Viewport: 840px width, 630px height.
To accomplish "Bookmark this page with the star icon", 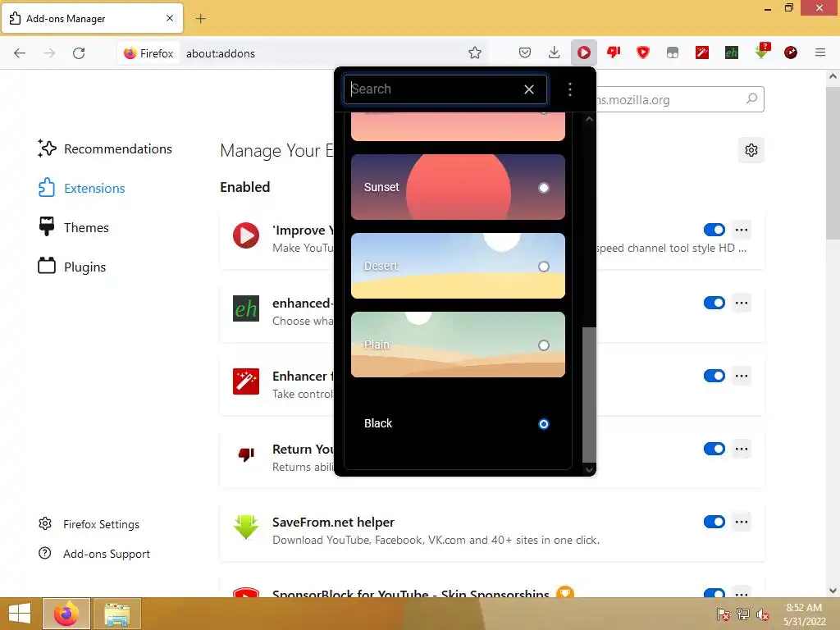I will [x=475, y=52].
